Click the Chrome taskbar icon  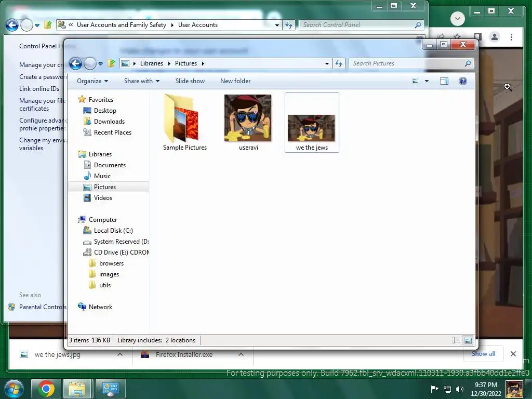pos(46,389)
